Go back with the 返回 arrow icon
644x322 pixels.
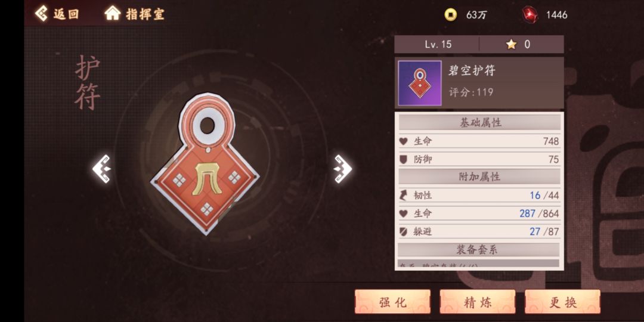pos(41,14)
